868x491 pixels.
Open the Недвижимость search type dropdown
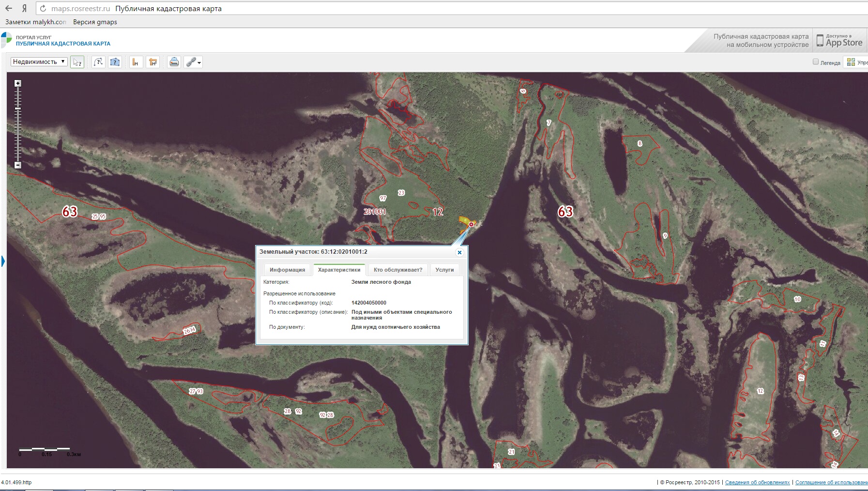point(39,61)
